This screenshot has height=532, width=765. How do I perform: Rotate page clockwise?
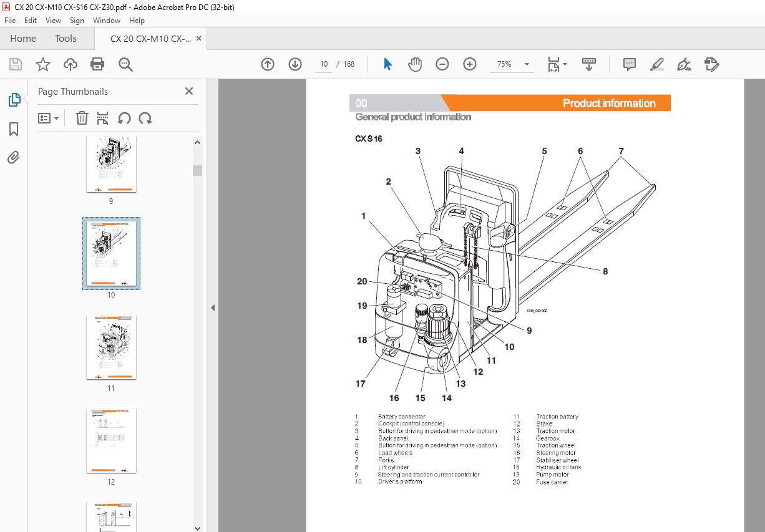145,118
